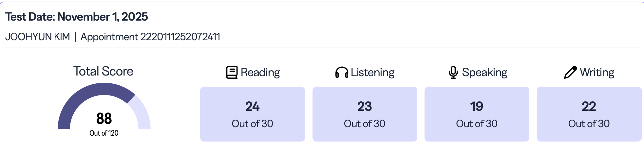Viewport: 644px width, 152px height.
Task: Select the Writing section label
Action: click(x=597, y=72)
